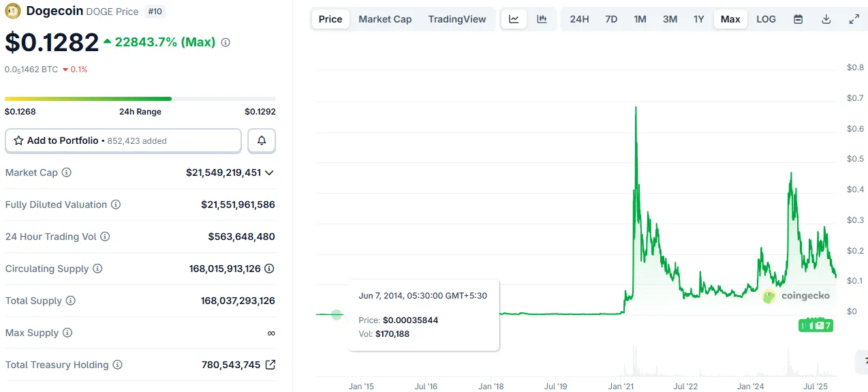Expand Market Cap value chevron
This screenshot has width=868, height=392.
pyautogui.click(x=269, y=172)
